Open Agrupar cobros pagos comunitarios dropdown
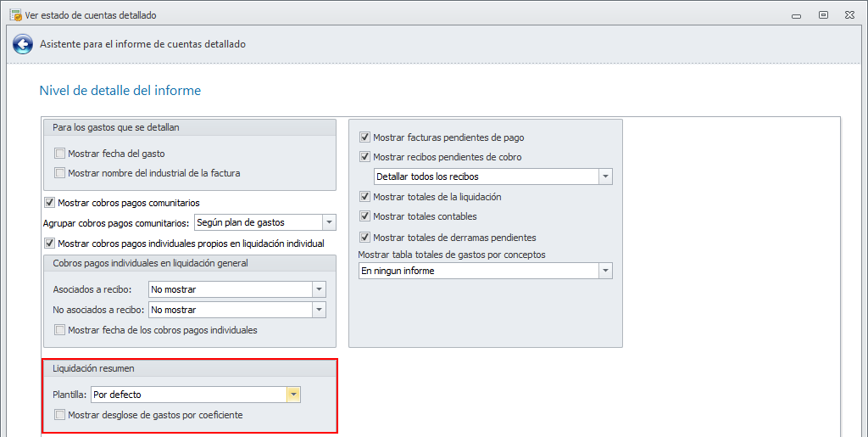Screen dimensions: 868x437 coord(329,222)
